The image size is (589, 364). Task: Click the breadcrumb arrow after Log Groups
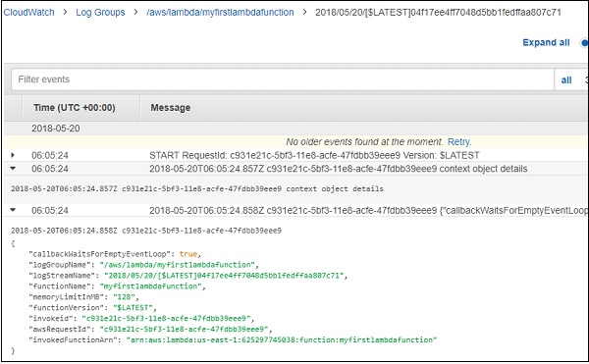[135, 13]
